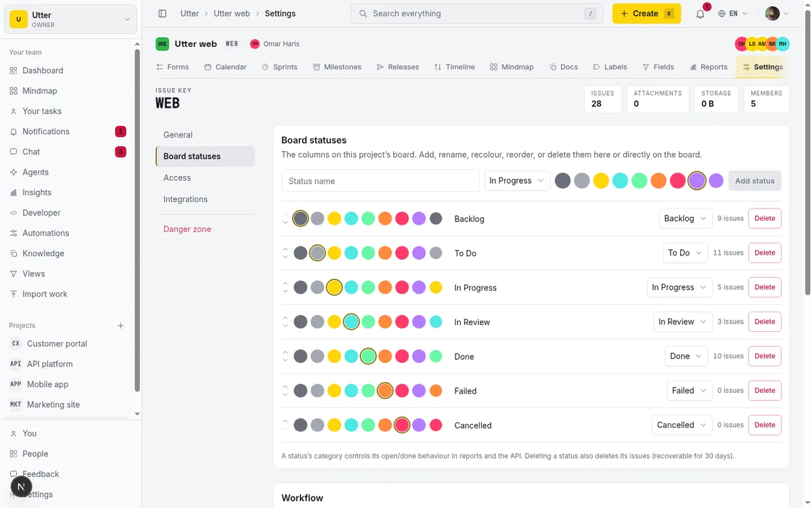The image size is (812, 508).
Task: Click the Dashboard icon in sidebar
Action: click(x=14, y=70)
